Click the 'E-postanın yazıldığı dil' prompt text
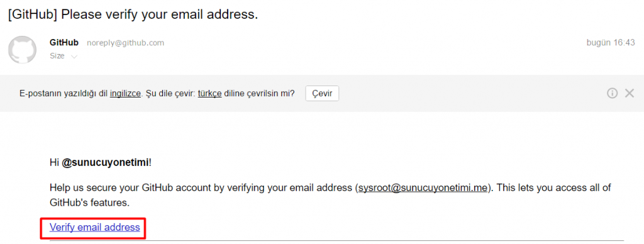Viewport: 644px width, 244px height. tap(64, 93)
